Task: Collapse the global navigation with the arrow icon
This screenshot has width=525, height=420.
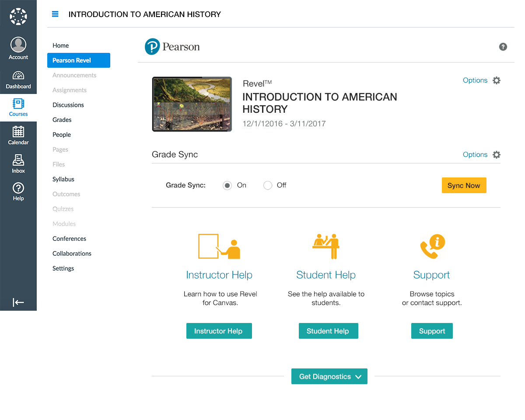Action: pos(18,302)
